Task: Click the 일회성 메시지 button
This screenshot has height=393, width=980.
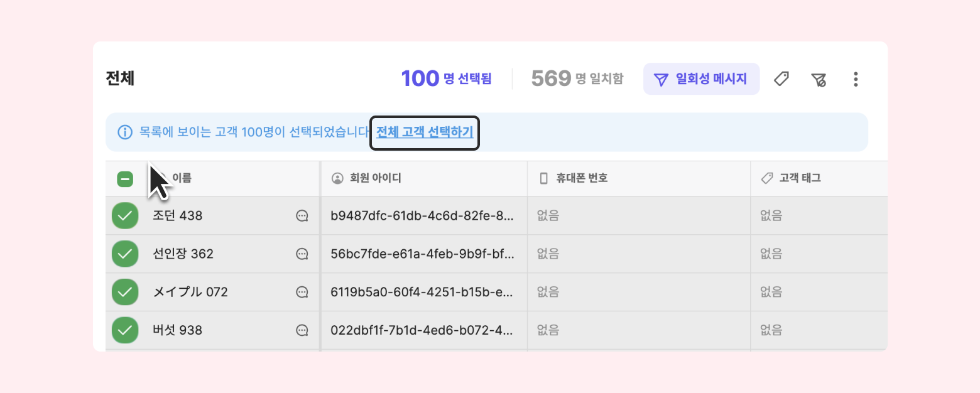Action: coord(701,79)
